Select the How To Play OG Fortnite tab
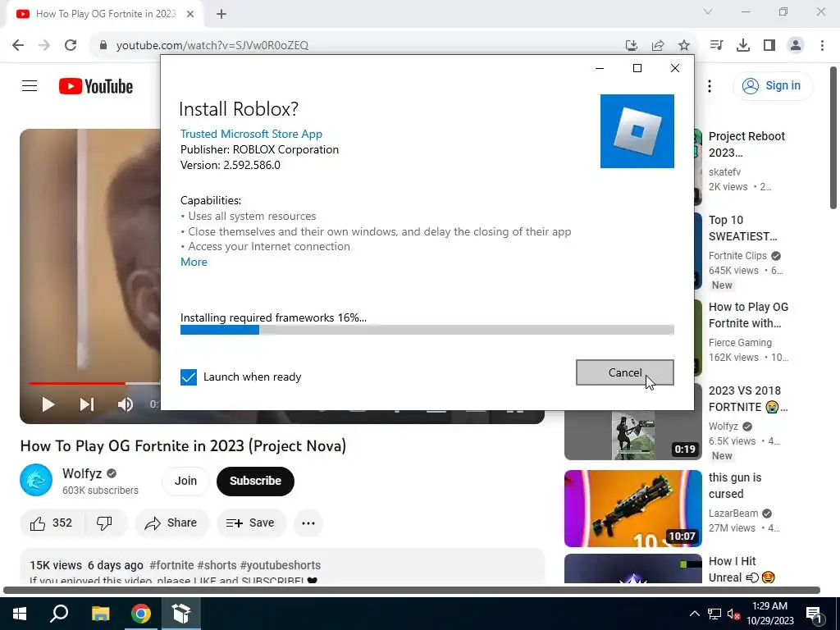Viewport: 840px width, 630px height. 104,14
